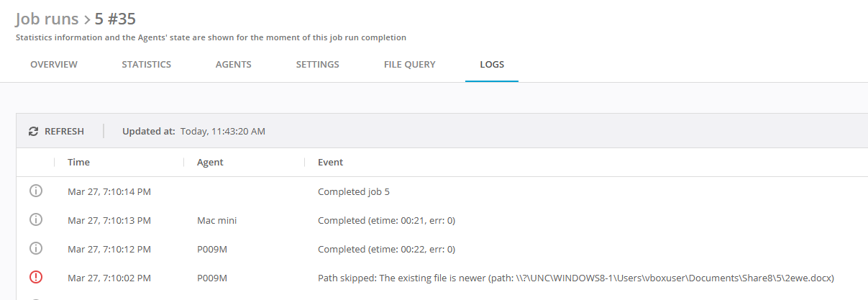Click the Path skipped event message
This screenshot has height=300, width=868.
click(575, 278)
